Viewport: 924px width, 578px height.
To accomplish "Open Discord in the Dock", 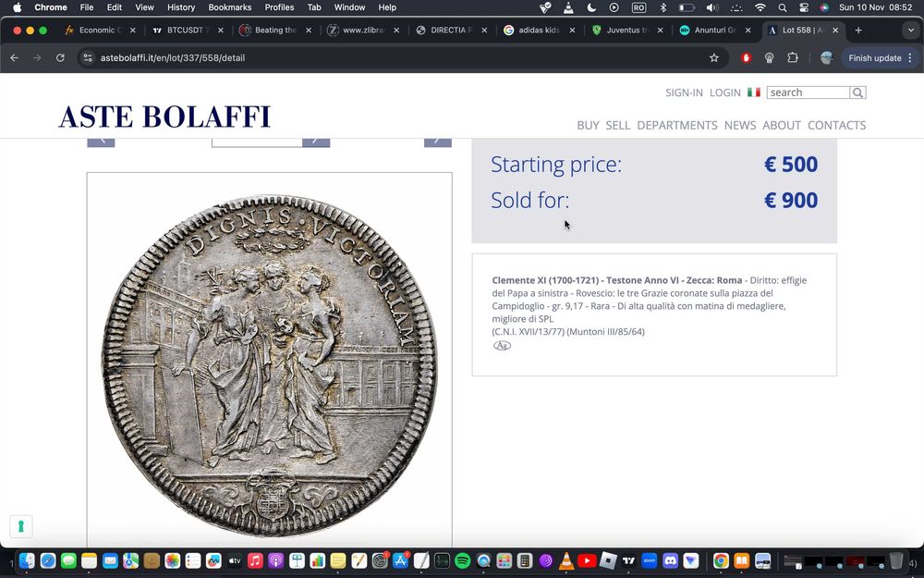I will (670, 560).
